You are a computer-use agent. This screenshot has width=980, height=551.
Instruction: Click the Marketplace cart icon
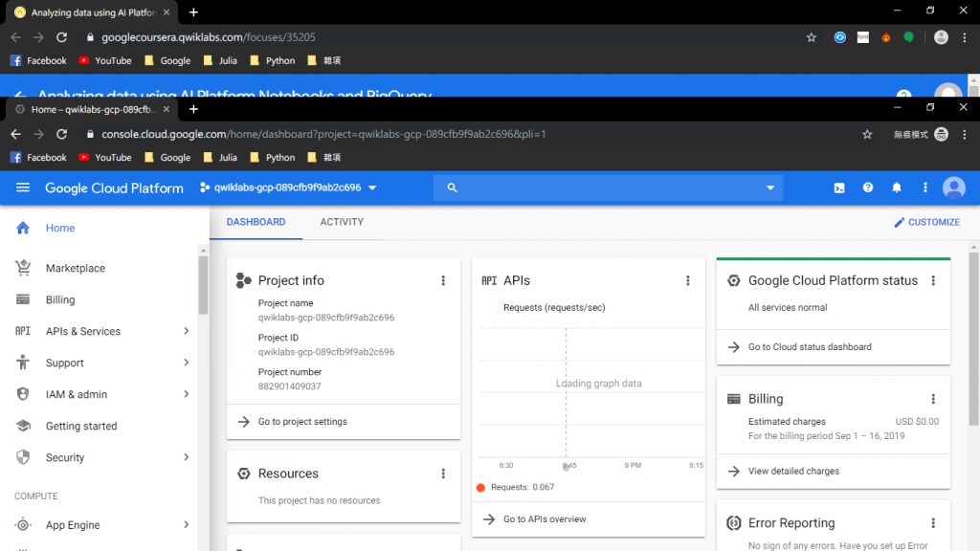point(23,268)
